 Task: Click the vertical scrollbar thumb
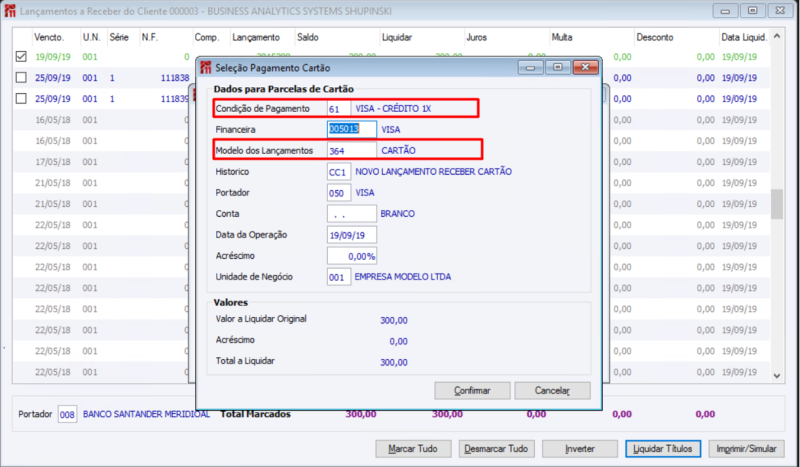pos(777,204)
